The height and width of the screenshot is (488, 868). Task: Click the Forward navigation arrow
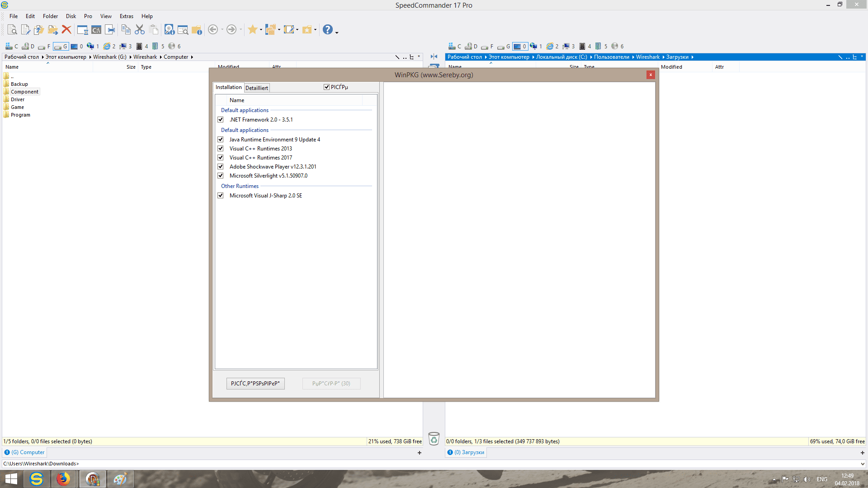point(231,30)
